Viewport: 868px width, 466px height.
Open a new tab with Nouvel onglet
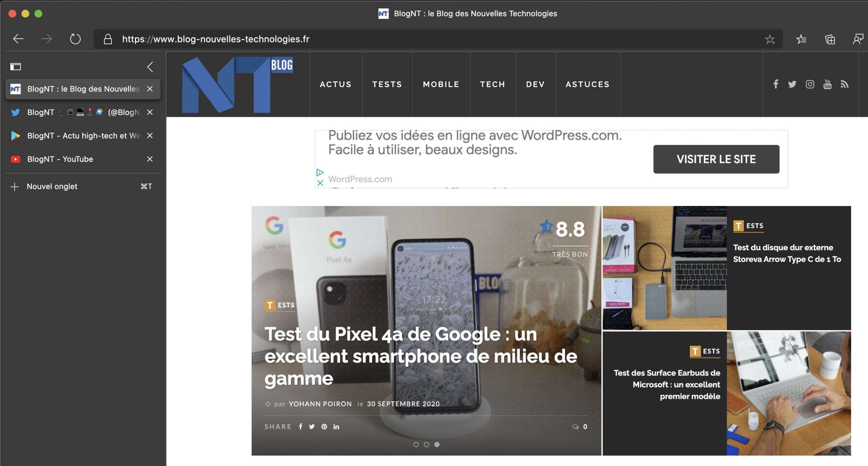[52, 186]
